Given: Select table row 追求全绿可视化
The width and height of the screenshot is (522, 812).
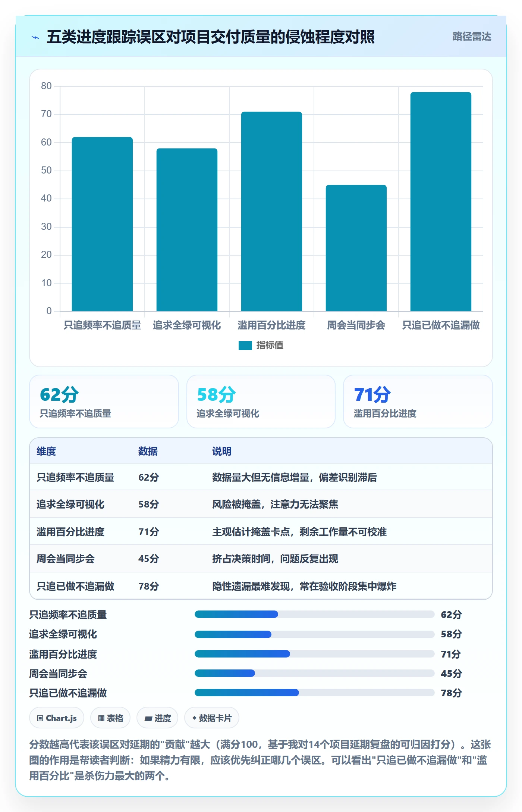Looking at the screenshot, I should click(x=261, y=504).
